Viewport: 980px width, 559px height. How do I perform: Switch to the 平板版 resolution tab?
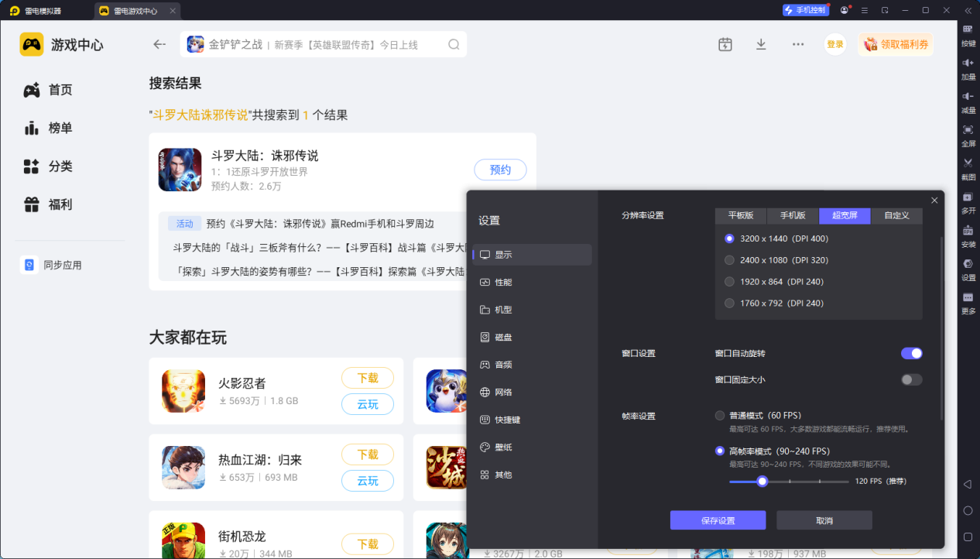click(x=740, y=216)
